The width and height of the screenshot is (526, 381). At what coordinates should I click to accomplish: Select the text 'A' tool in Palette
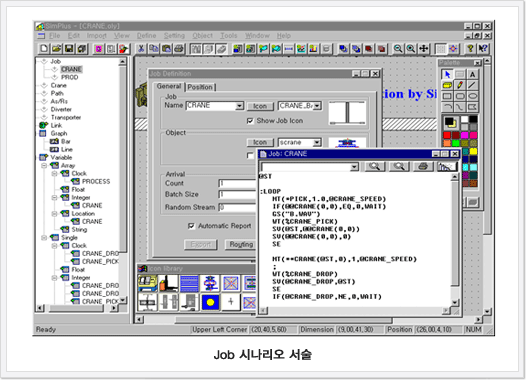tap(472, 74)
